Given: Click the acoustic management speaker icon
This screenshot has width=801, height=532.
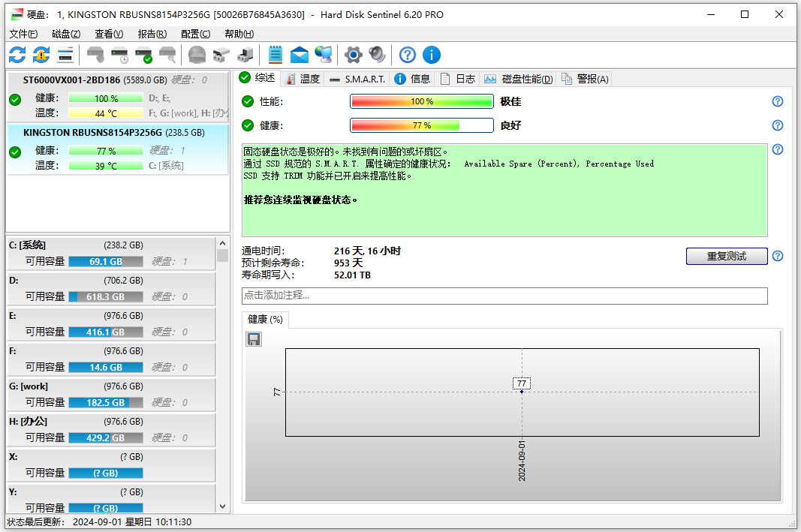Looking at the screenshot, I should coord(377,54).
